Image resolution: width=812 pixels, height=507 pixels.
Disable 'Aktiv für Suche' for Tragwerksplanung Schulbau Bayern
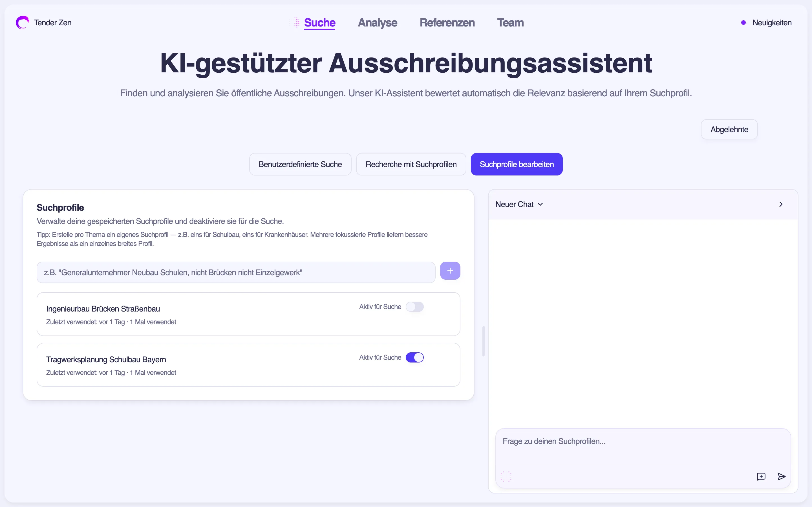[x=415, y=357]
